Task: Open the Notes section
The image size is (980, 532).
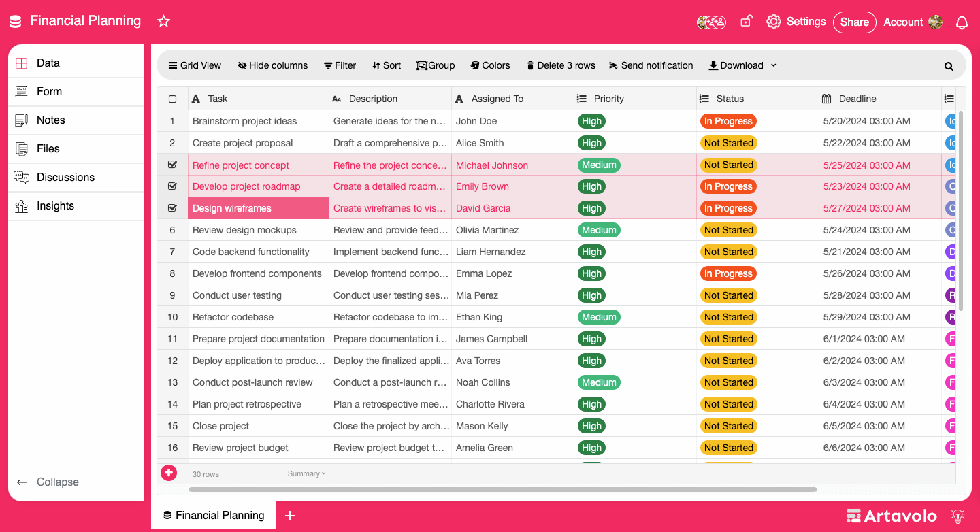Action: click(x=76, y=120)
